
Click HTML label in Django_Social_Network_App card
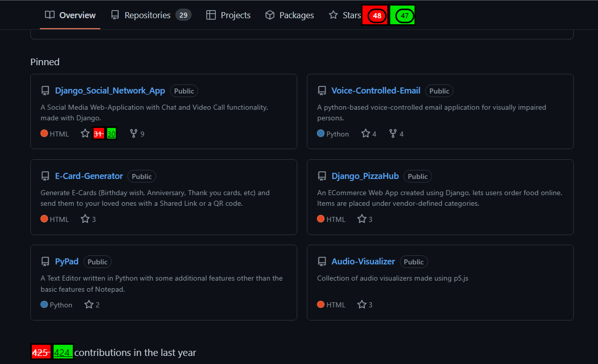pos(59,134)
